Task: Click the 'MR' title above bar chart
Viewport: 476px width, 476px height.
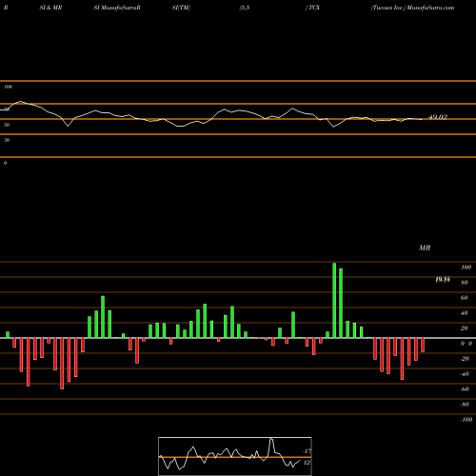Action: click(x=425, y=248)
